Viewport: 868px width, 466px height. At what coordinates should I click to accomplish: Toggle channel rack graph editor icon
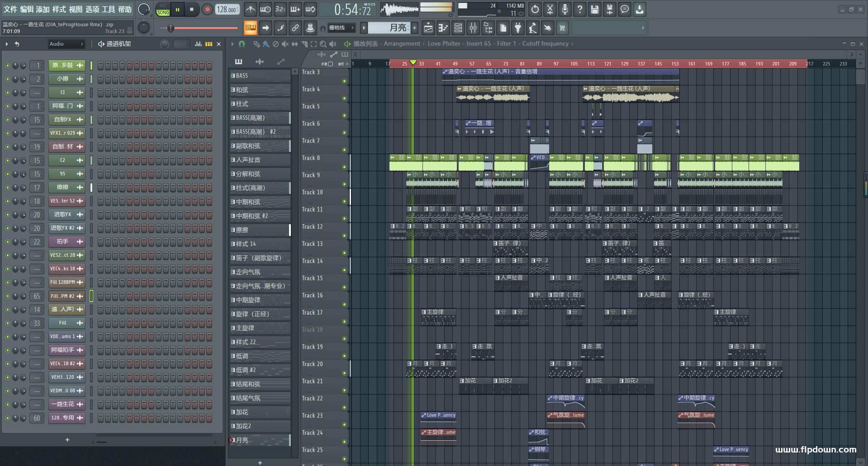(x=198, y=44)
